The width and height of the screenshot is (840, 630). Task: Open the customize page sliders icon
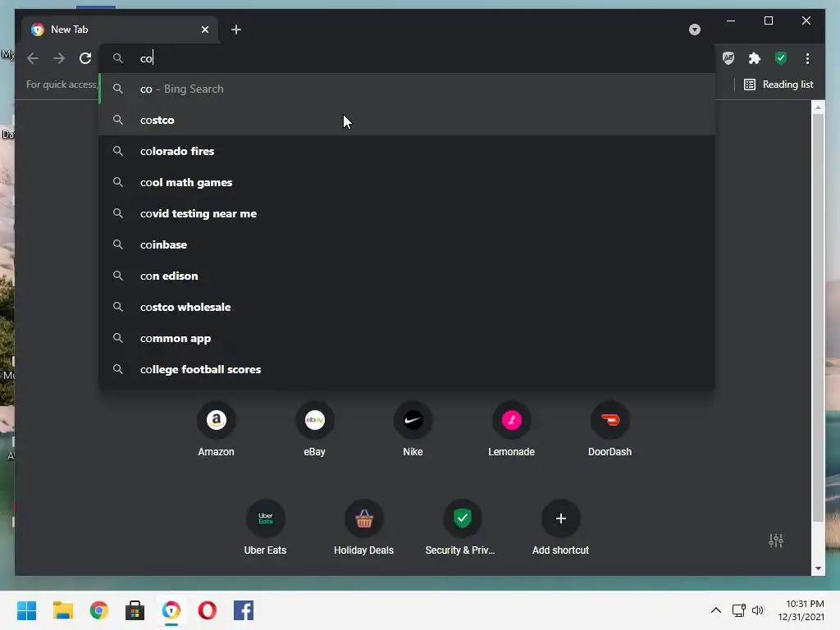(x=776, y=541)
